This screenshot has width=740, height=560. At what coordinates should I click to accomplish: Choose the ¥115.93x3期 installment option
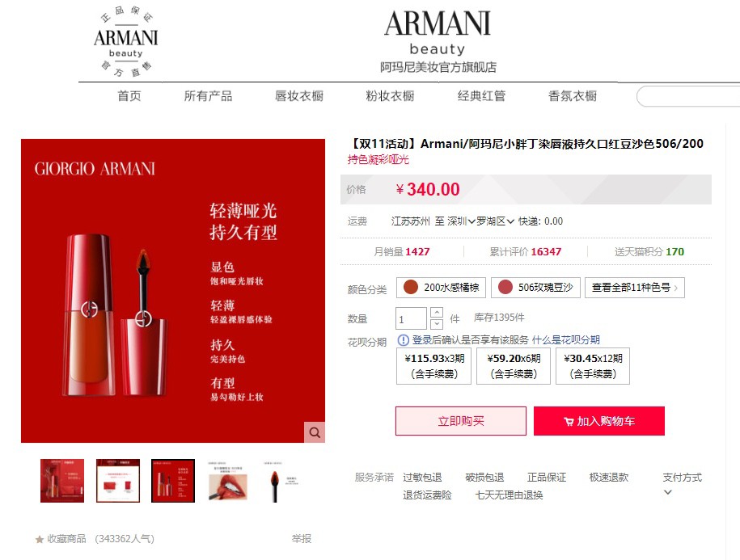(433, 366)
